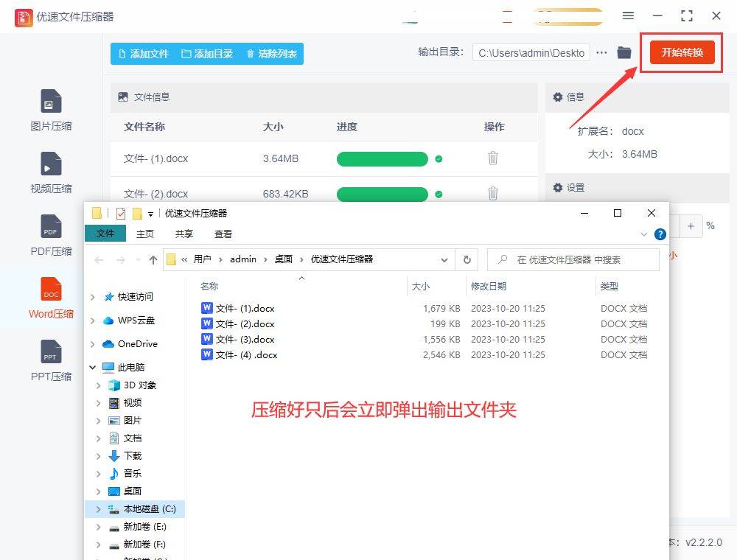Refresh the Explorer folder view
The width and height of the screenshot is (737, 560).
coord(467,260)
